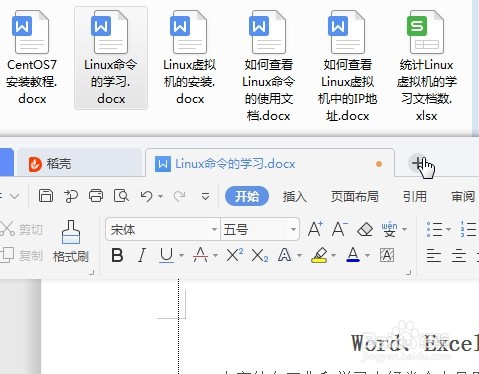Click the save icon in quick toolbar
Viewport: 479px width, 374px height.
(x=46, y=196)
